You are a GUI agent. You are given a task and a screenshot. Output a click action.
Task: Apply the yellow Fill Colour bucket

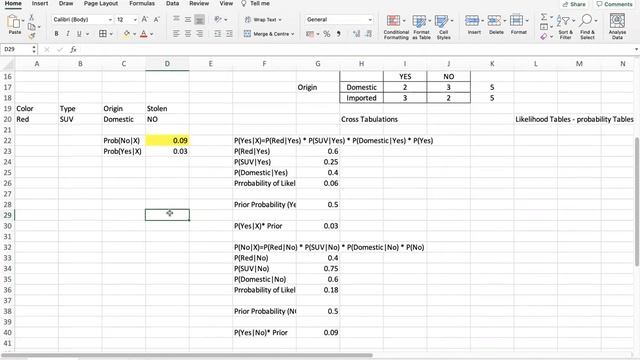coord(127,34)
